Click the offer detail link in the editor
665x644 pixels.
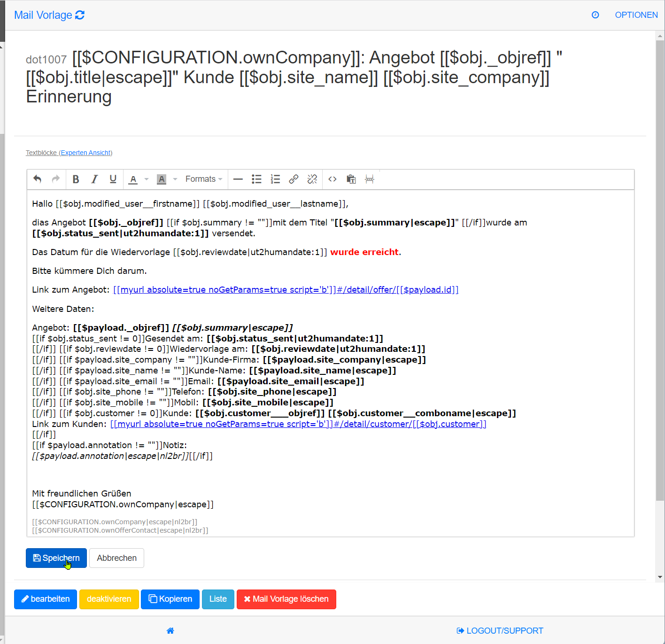tap(286, 290)
